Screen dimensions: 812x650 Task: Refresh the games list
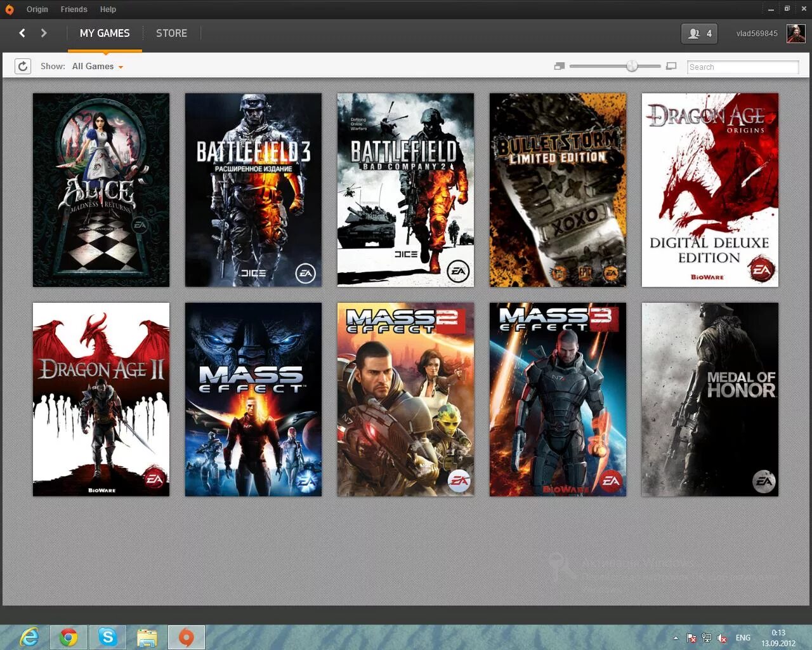pyautogui.click(x=23, y=66)
